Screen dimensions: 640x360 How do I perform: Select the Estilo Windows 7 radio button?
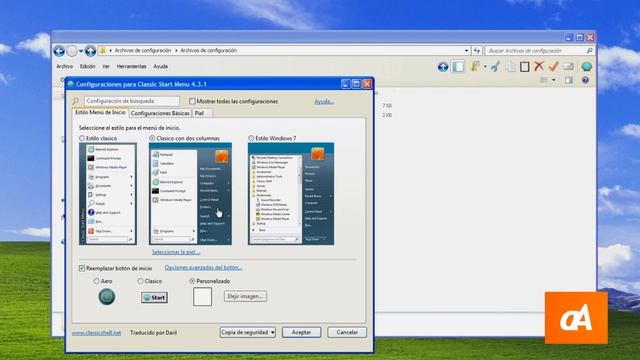(251, 138)
